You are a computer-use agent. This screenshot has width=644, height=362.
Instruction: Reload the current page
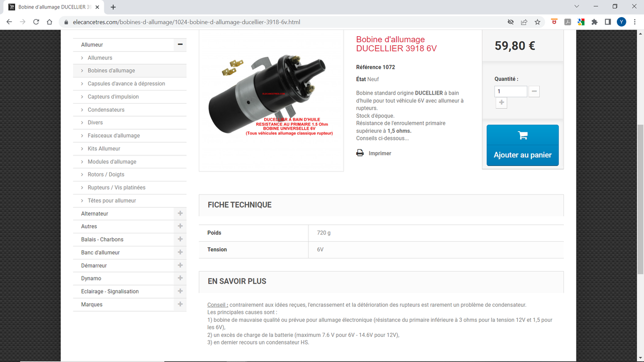pyautogui.click(x=36, y=22)
